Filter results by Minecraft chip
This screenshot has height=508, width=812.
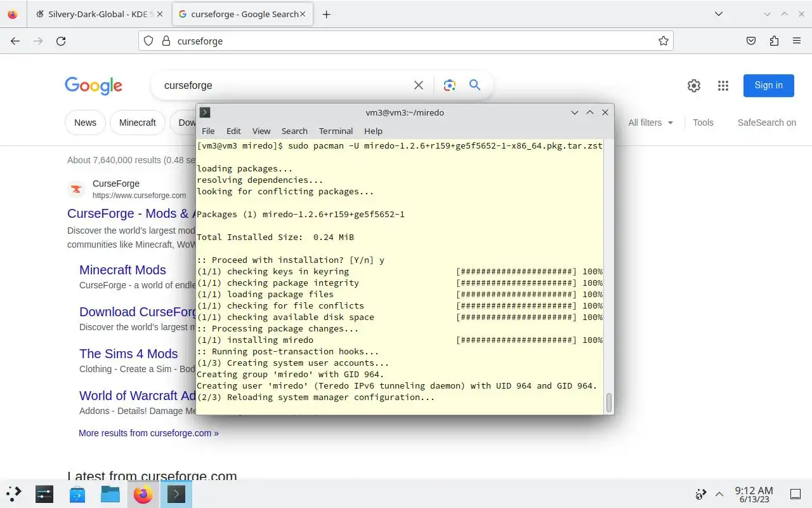click(x=138, y=123)
